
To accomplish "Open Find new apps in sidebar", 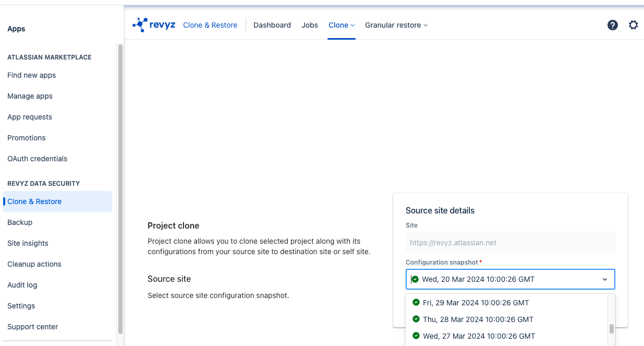I will [x=31, y=75].
